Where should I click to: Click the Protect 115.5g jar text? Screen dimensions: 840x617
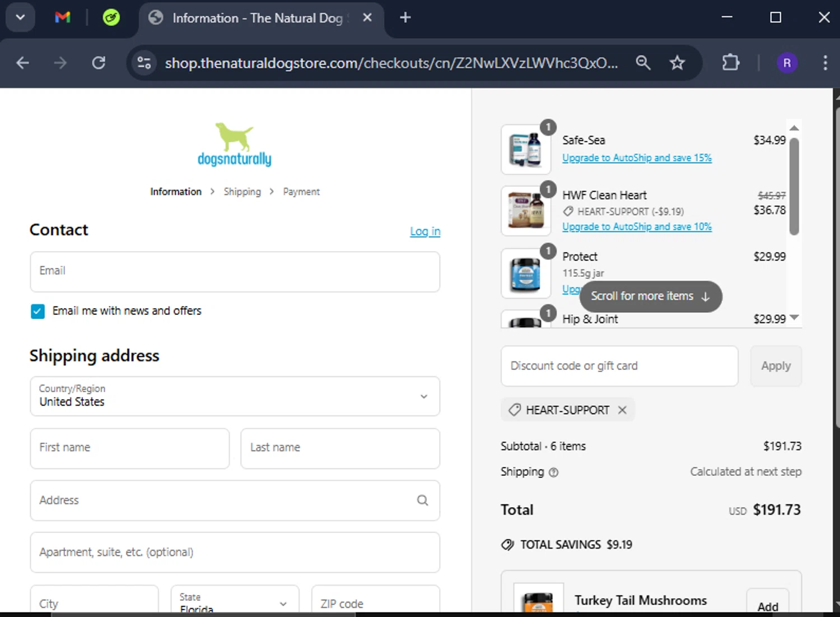(x=584, y=273)
